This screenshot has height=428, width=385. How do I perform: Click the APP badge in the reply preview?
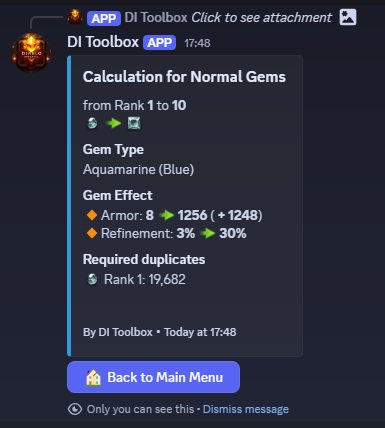104,18
